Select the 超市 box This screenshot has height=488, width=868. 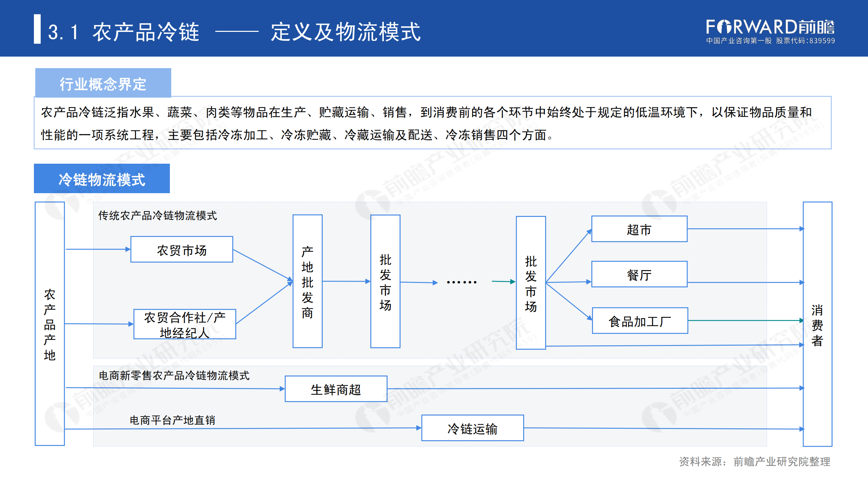coord(639,229)
